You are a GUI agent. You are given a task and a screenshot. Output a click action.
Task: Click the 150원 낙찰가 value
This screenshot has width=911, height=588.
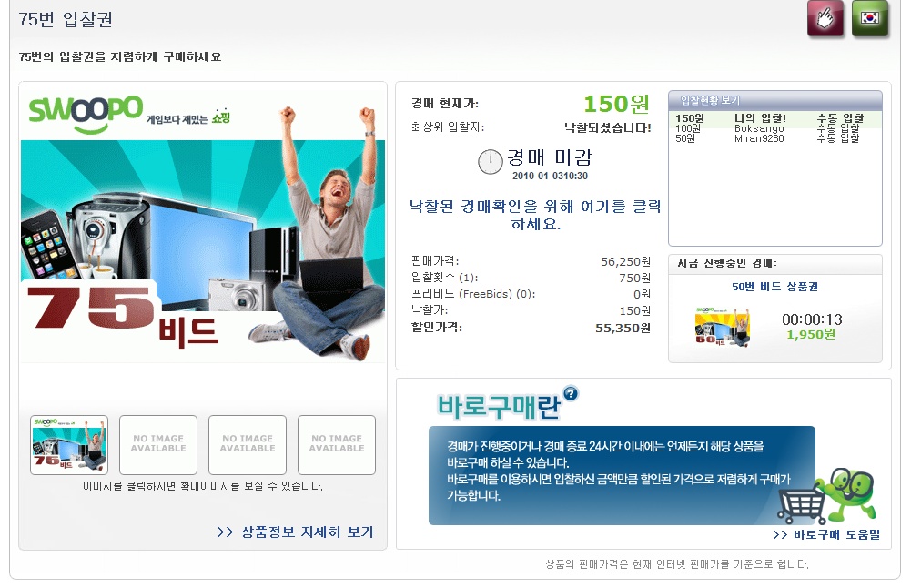click(x=635, y=311)
